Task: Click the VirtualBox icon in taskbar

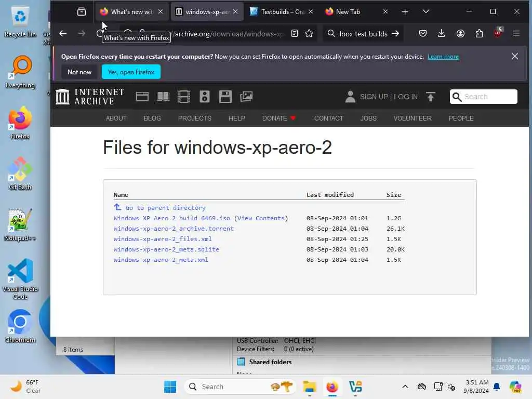Action: coord(355,387)
